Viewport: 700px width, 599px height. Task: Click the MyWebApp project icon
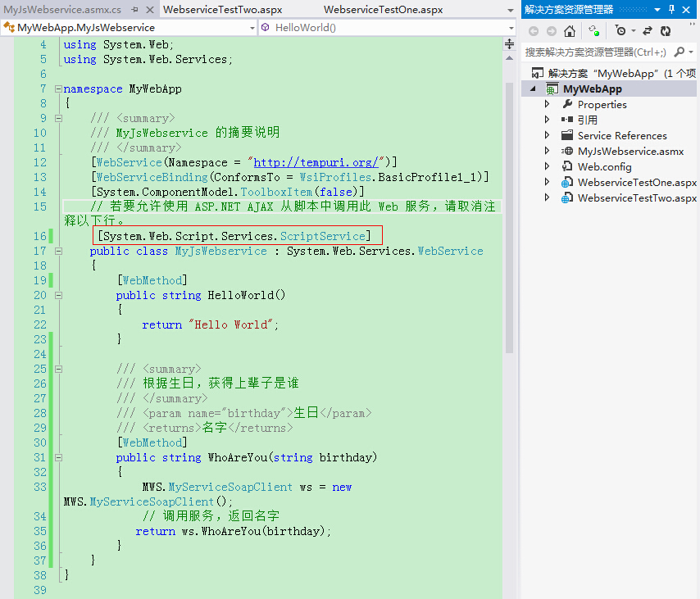[x=552, y=88]
